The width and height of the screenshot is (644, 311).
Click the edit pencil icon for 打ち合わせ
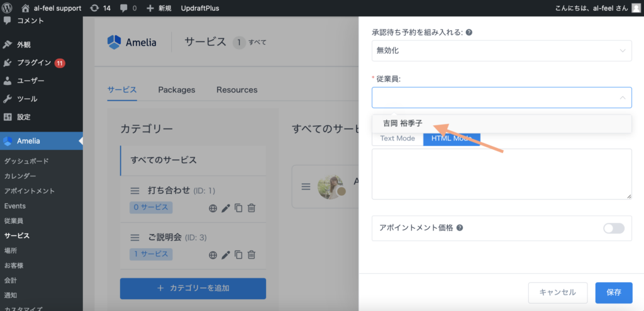tap(226, 208)
